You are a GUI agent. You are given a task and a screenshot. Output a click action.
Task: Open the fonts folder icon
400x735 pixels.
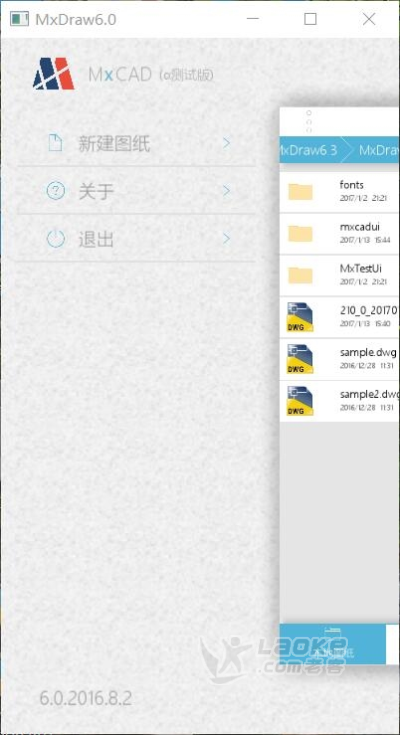300,192
